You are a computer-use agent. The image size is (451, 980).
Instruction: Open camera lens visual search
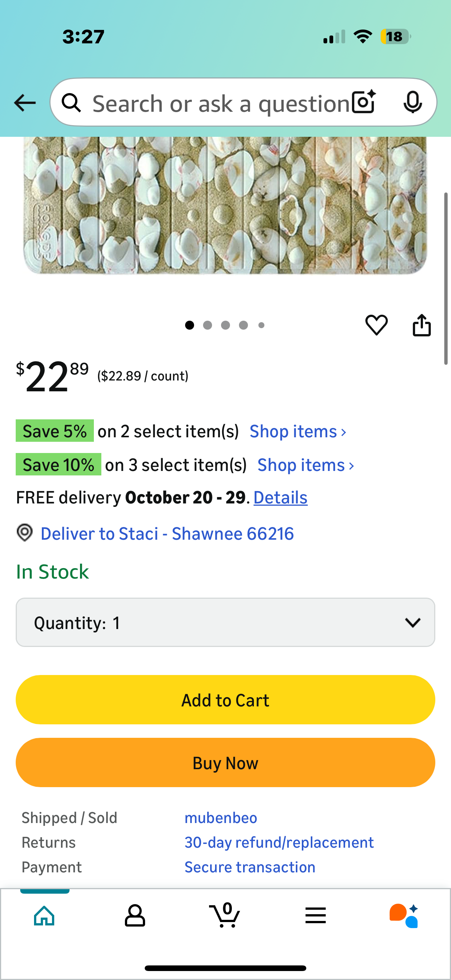(x=364, y=102)
